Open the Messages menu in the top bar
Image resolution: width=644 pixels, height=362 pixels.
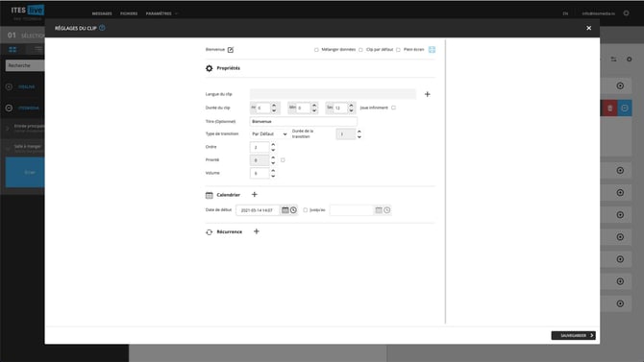[x=102, y=13]
